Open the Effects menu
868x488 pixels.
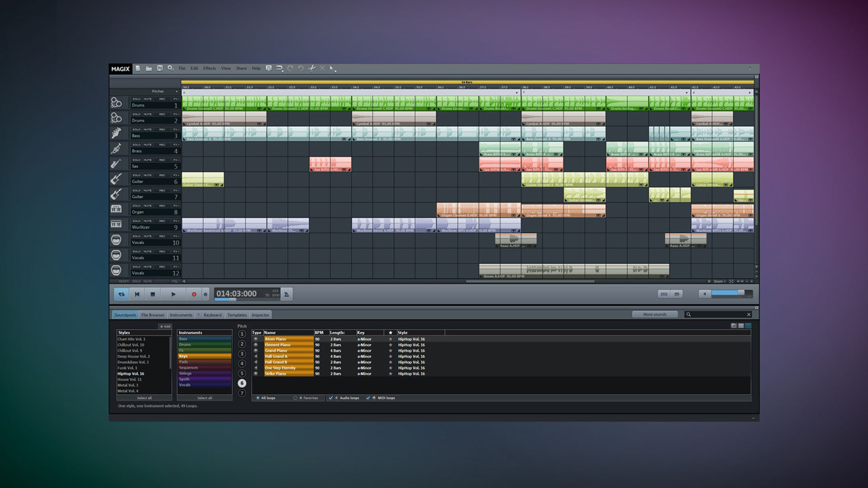pyautogui.click(x=209, y=68)
